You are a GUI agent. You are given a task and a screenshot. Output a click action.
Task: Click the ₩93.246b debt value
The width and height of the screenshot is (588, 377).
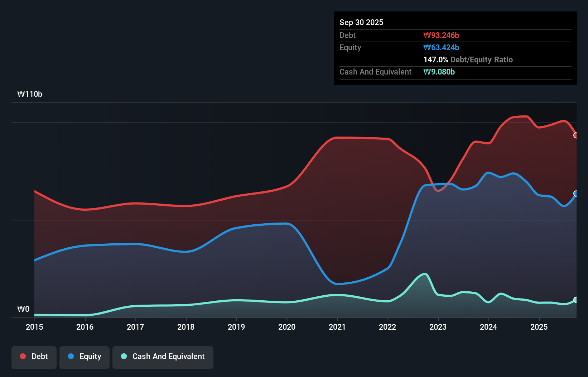point(442,35)
